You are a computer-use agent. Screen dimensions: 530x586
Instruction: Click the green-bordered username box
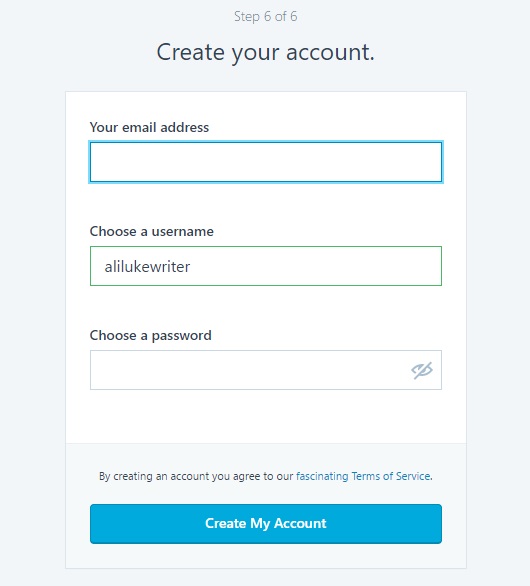tap(266, 266)
